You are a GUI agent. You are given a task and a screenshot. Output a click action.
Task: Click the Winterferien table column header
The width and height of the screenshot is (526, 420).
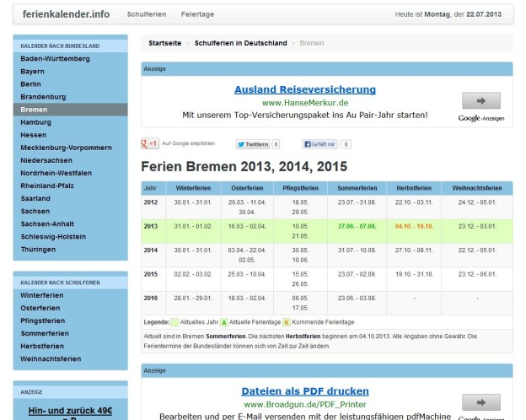[x=194, y=188]
